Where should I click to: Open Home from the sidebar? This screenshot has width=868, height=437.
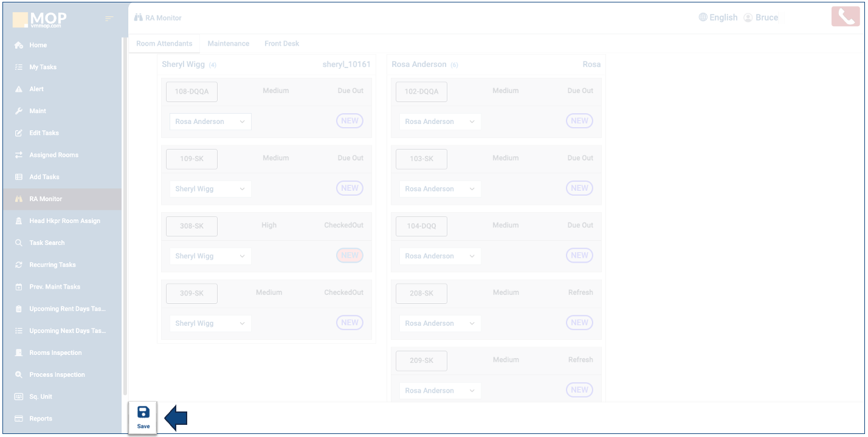click(38, 46)
